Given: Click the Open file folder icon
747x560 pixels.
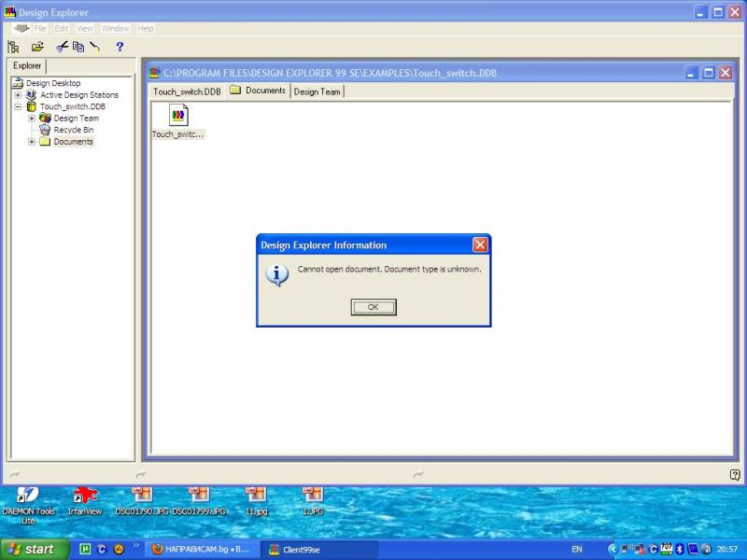Looking at the screenshot, I should [37, 47].
